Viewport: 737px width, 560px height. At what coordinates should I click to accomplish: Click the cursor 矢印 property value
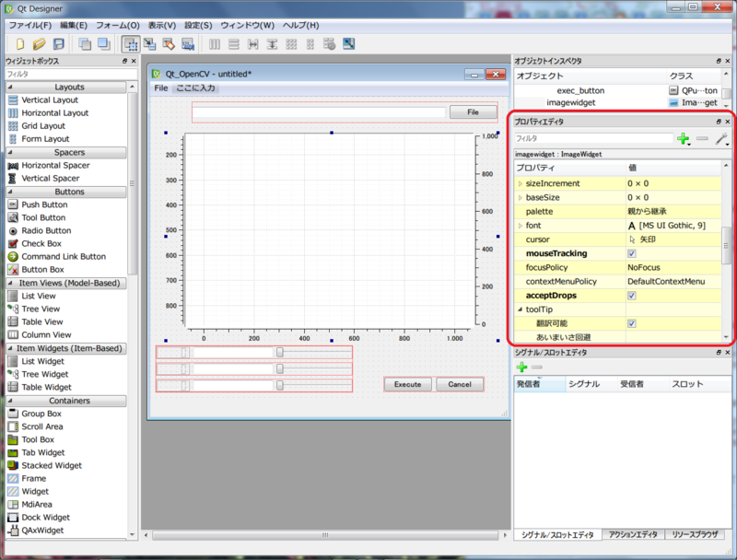(x=673, y=239)
